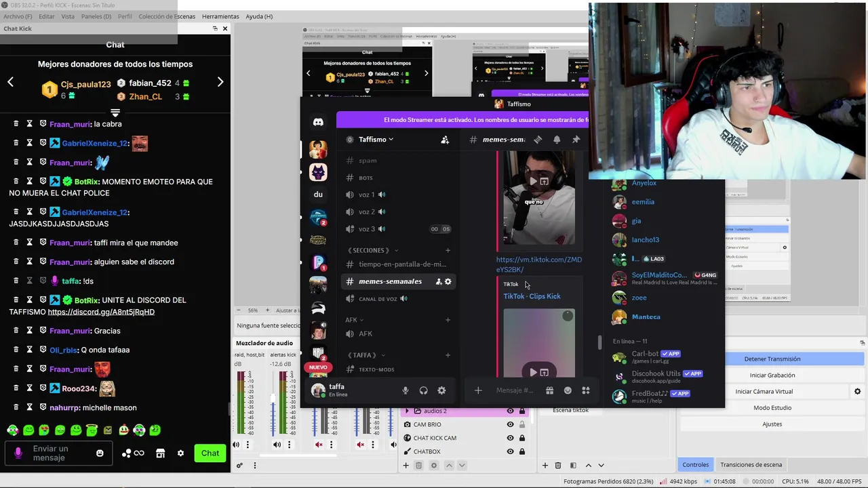Image resolution: width=868 pixels, height=488 pixels.
Task: Switch to Transiciones de escena tab
Action: 751,465
